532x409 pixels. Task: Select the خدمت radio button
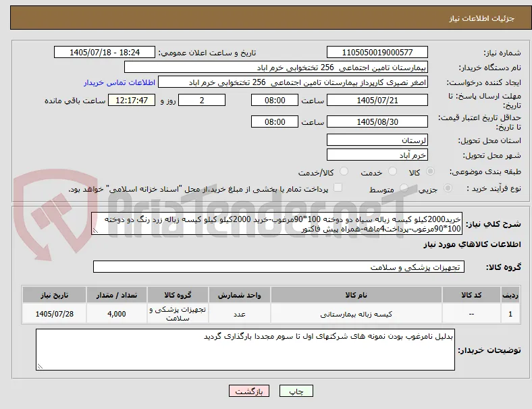392,171
